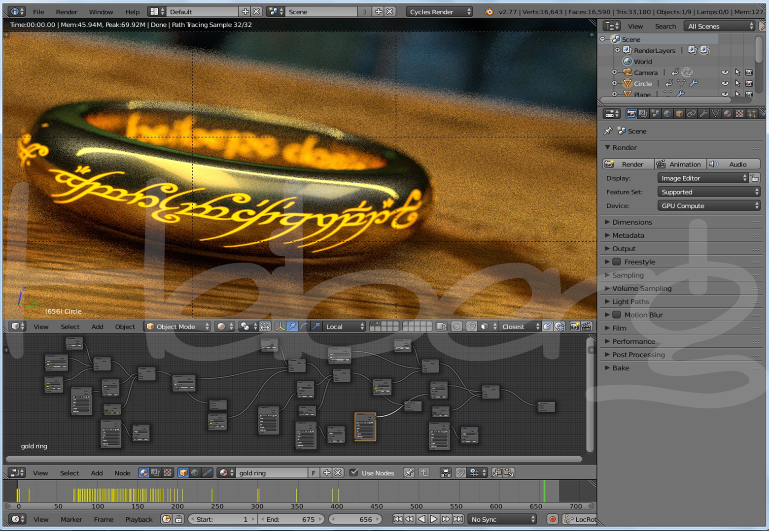Click the copy nodes icon
The width and height of the screenshot is (769, 532).
[x=497, y=473]
